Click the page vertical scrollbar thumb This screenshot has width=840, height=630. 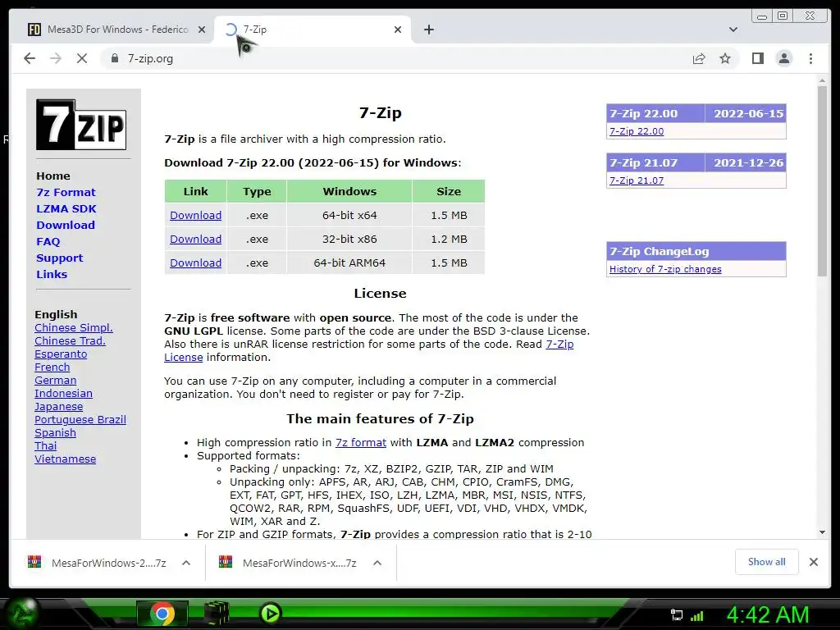point(822,181)
